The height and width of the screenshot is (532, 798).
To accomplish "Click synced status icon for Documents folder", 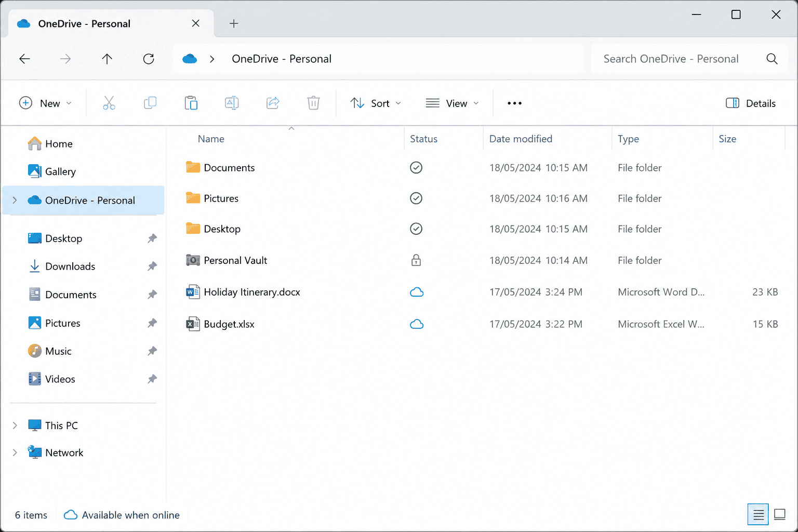I will click(416, 167).
